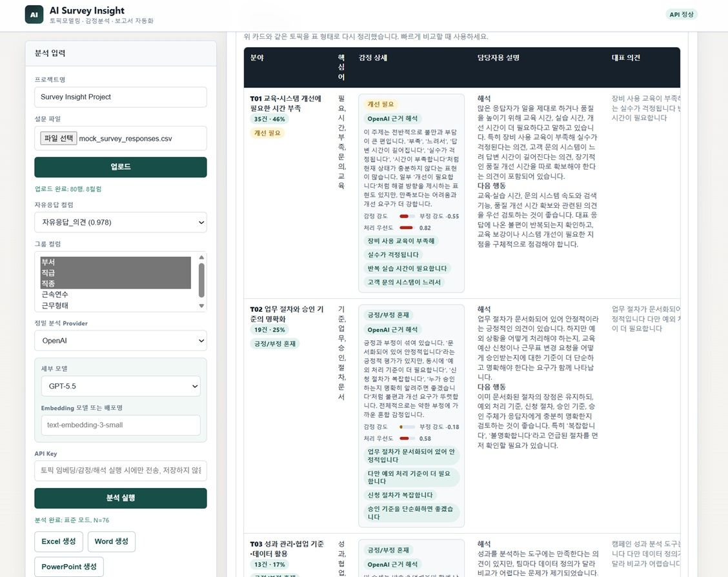The height and width of the screenshot is (577, 728).
Task: Click the 업로드 button
Action: (x=120, y=167)
